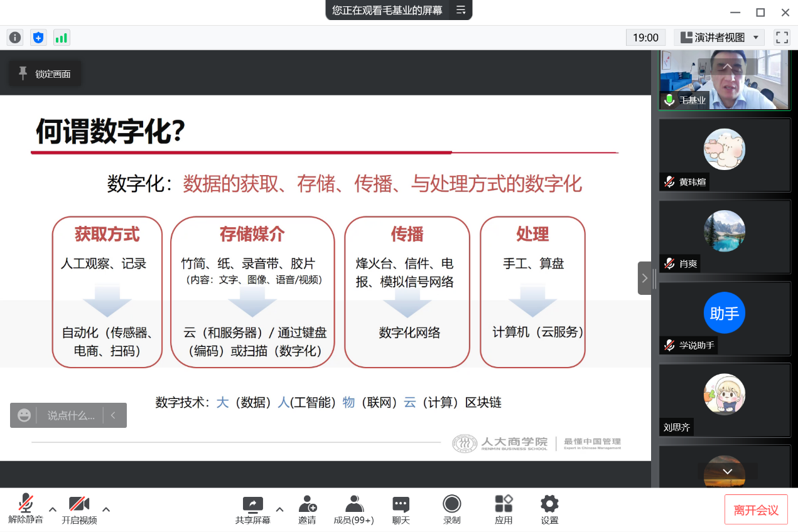This screenshot has height=532, width=798.
Task: View the 成员(99+) participant list
Action: (x=353, y=509)
